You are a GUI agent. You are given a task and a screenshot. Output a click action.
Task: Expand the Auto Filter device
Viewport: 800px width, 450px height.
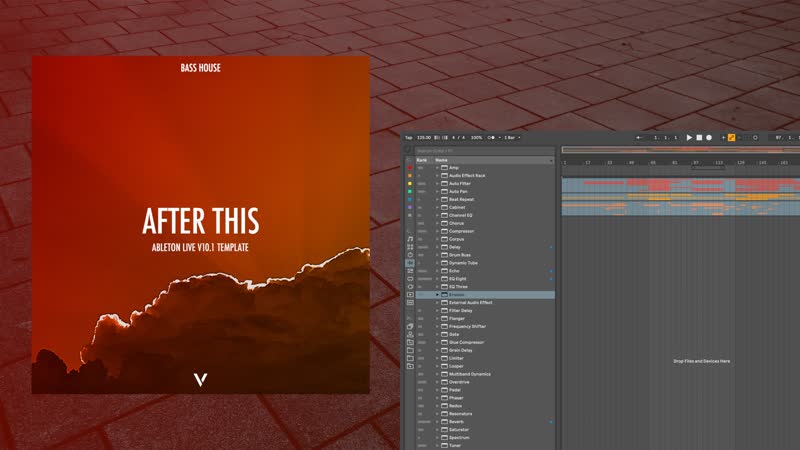pyautogui.click(x=437, y=183)
